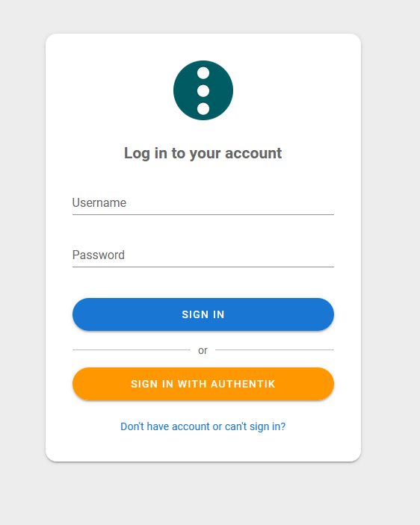
Task: Click the underline beneath the Password field
Action: [203, 267]
